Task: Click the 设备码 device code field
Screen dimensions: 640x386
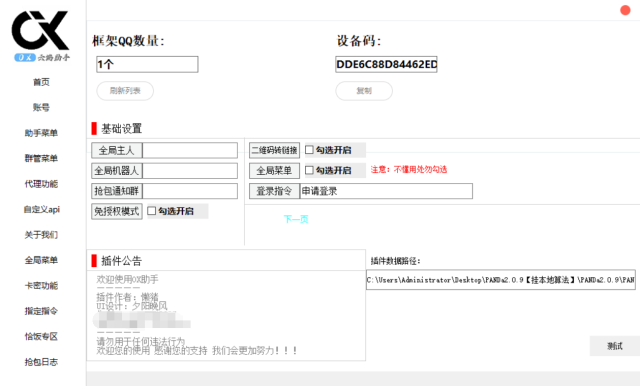Action: click(x=386, y=64)
